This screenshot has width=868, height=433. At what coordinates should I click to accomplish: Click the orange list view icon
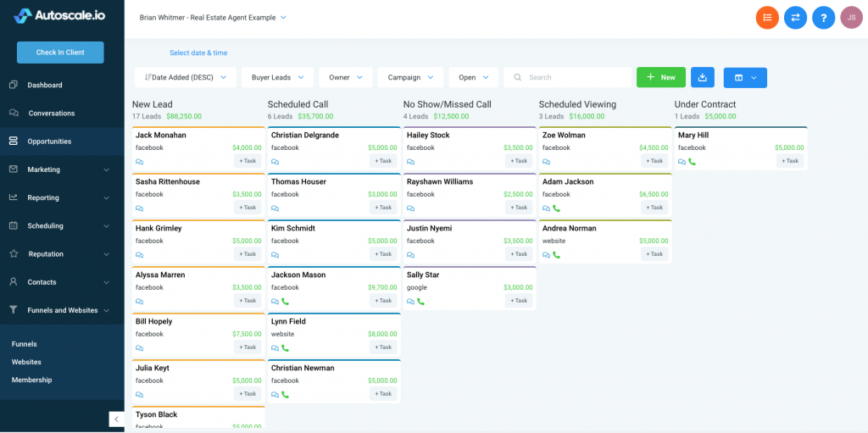click(x=767, y=17)
